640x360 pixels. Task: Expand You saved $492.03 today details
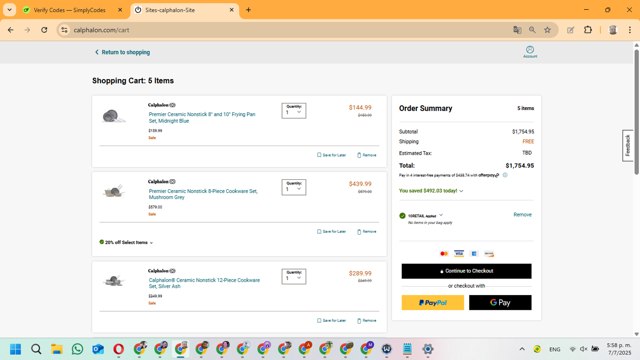431,191
